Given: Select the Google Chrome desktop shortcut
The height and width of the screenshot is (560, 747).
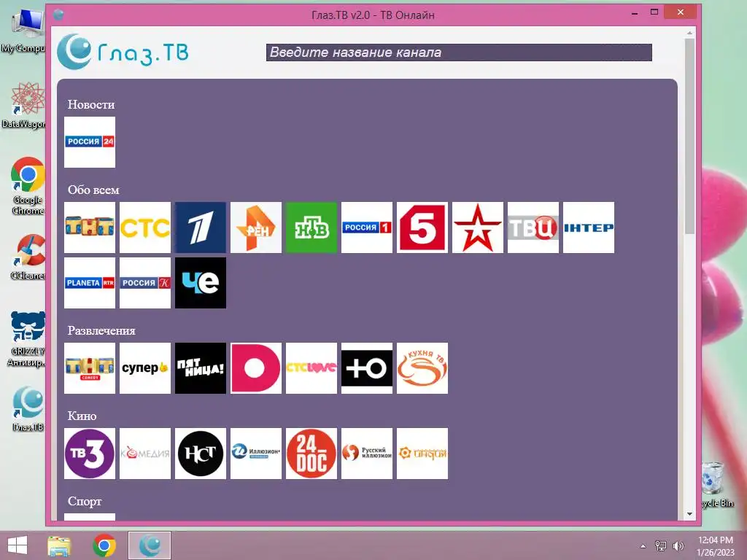Looking at the screenshot, I should point(28,186).
